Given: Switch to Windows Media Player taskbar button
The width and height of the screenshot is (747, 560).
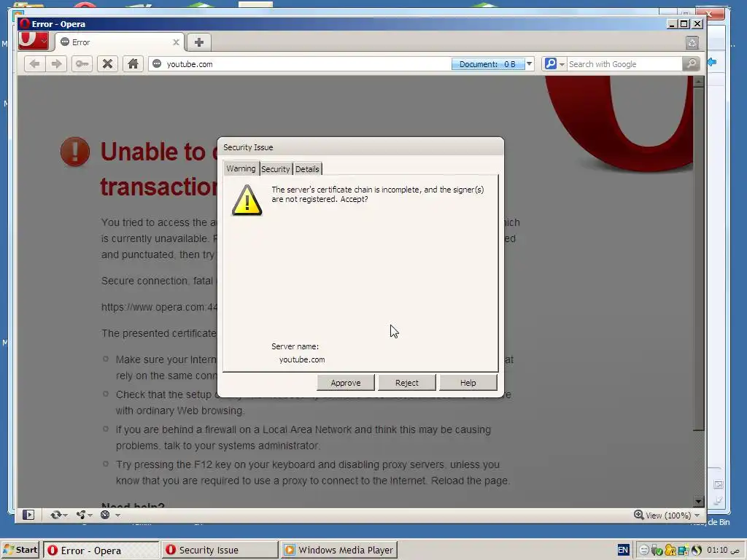Looking at the screenshot, I should (x=339, y=551).
